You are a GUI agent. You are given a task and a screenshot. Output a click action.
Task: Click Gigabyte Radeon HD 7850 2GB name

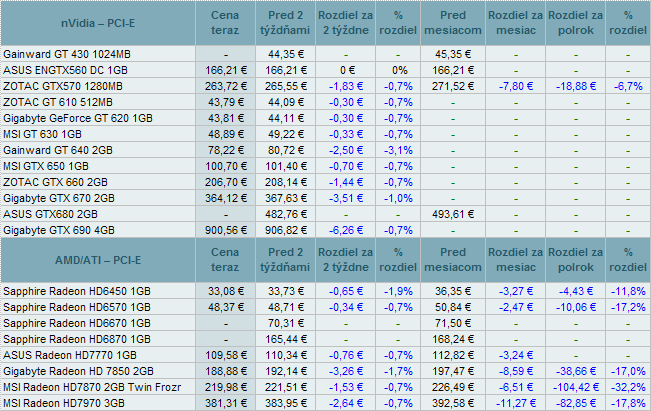(78, 371)
